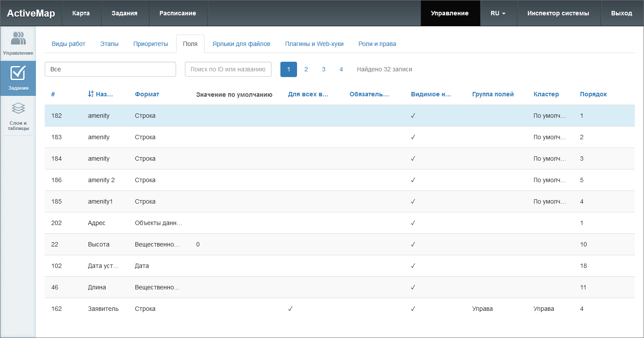Viewport: 644px width, 338px height.
Task: Open Слои и таблицы layers icon
Action: pyautogui.click(x=18, y=109)
